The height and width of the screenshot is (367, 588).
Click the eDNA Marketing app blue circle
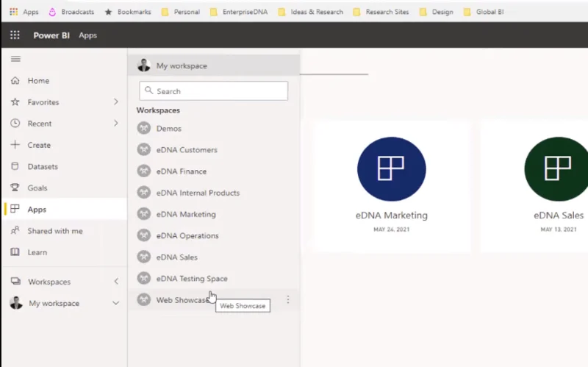coord(392,169)
